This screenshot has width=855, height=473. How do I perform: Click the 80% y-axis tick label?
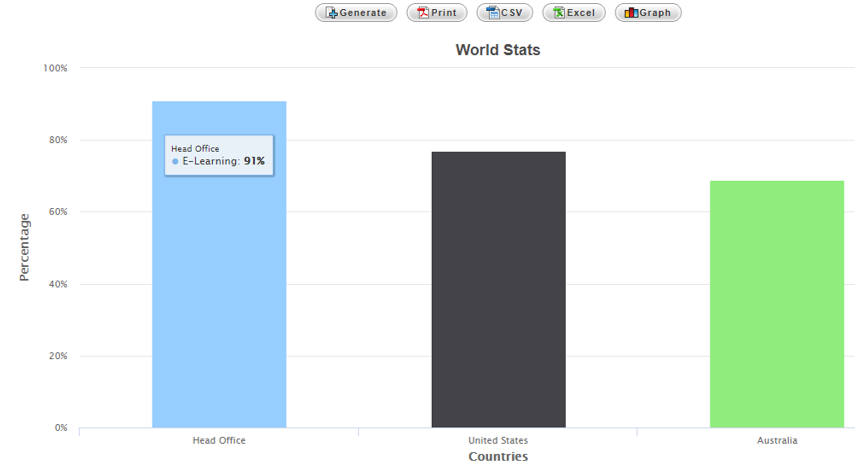57,140
